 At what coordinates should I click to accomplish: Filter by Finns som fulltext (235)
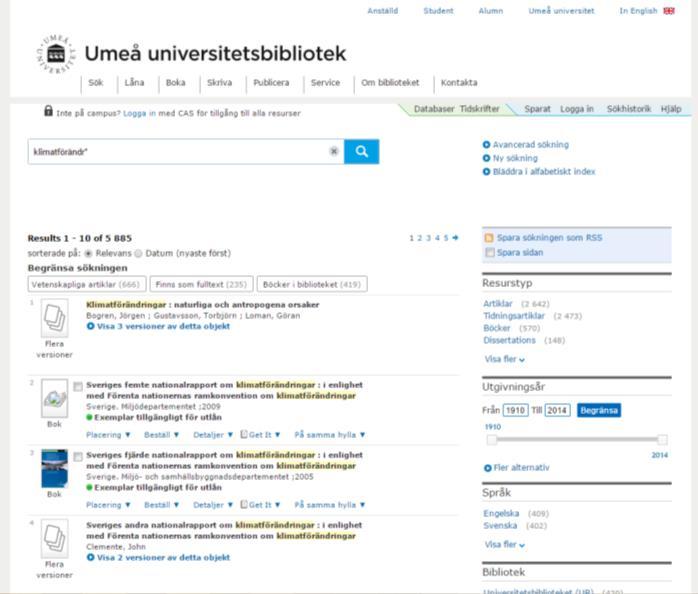pos(202,284)
